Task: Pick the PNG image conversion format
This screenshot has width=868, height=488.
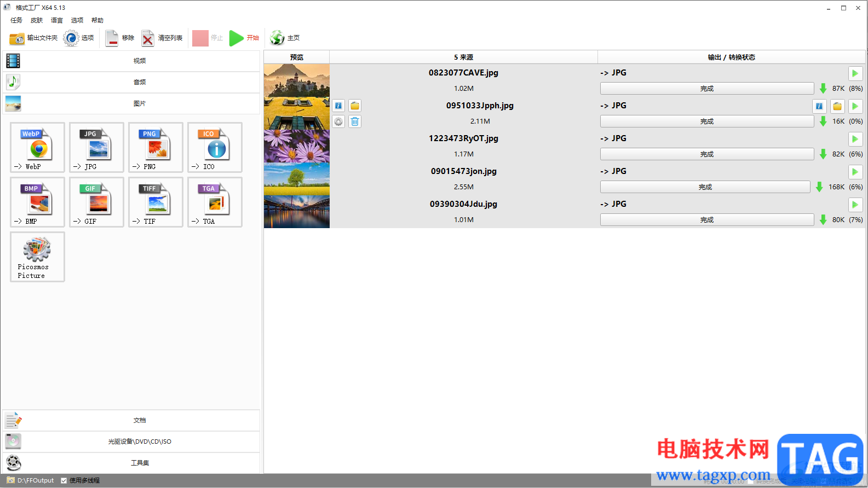Action: (156, 147)
